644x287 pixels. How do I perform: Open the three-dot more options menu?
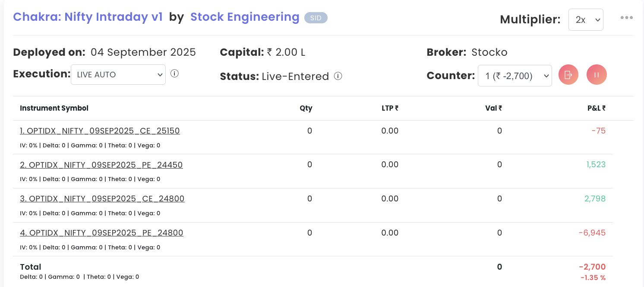[x=626, y=18]
